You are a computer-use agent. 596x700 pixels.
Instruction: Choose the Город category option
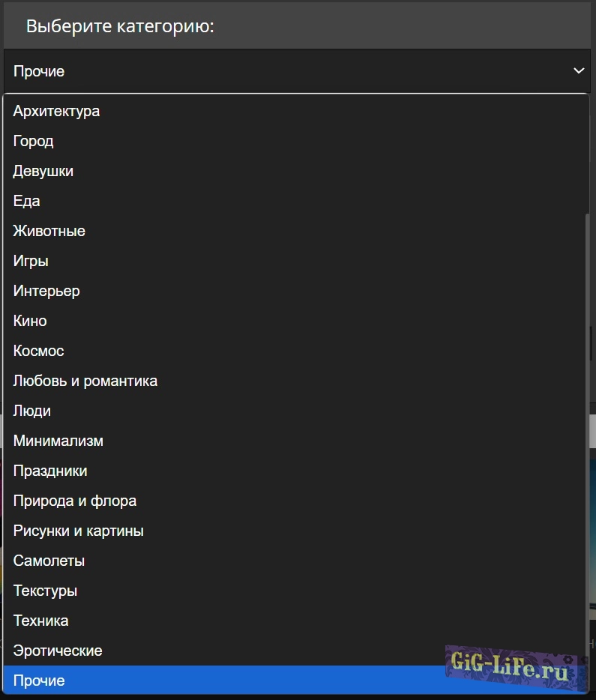click(34, 141)
